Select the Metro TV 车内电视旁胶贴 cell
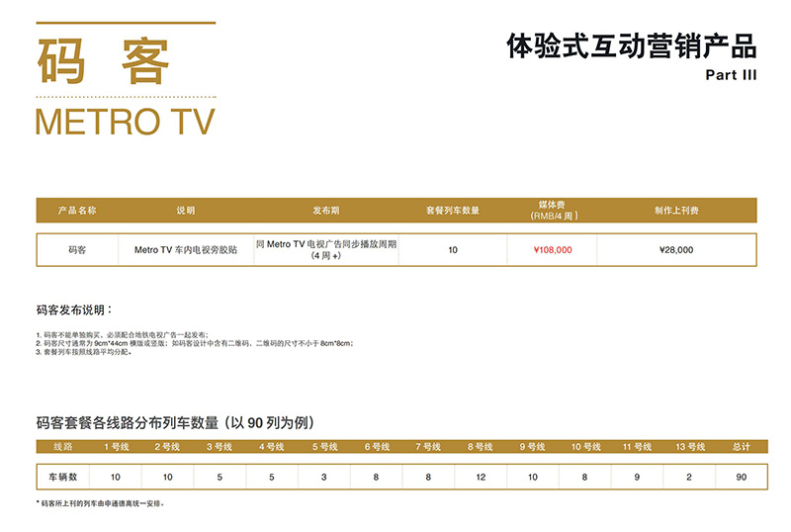This screenshot has width=791, height=532. (x=186, y=250)
